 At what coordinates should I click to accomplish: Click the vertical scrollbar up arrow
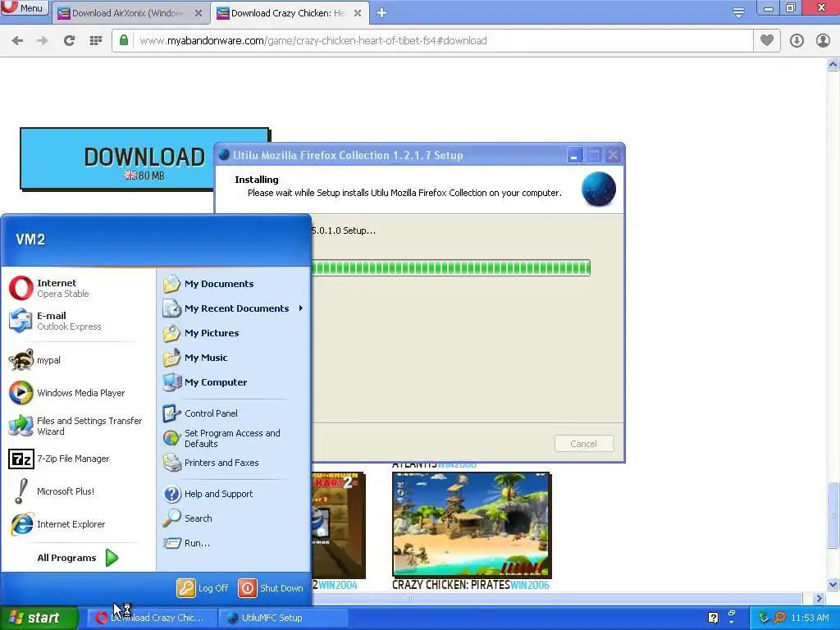(833, 65)
